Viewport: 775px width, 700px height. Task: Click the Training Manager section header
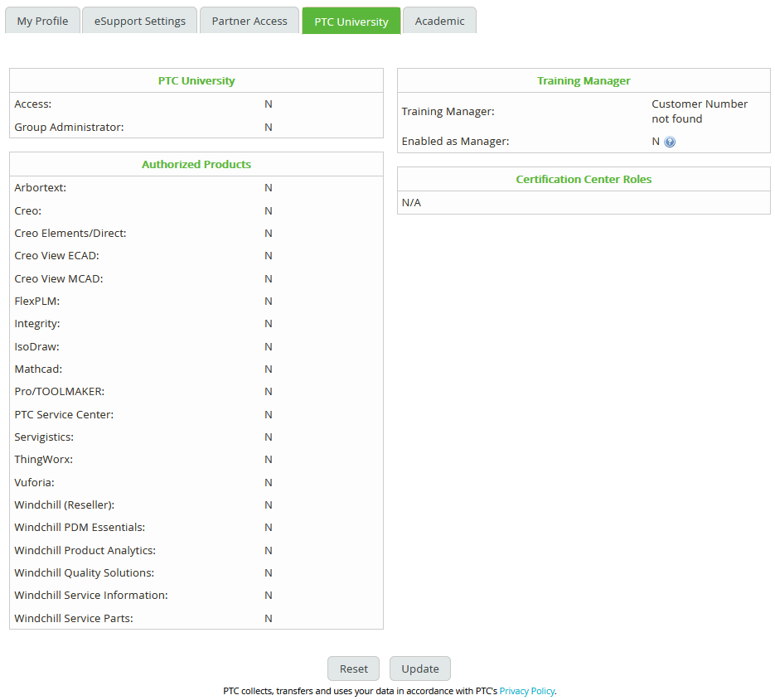coord(584,80)
